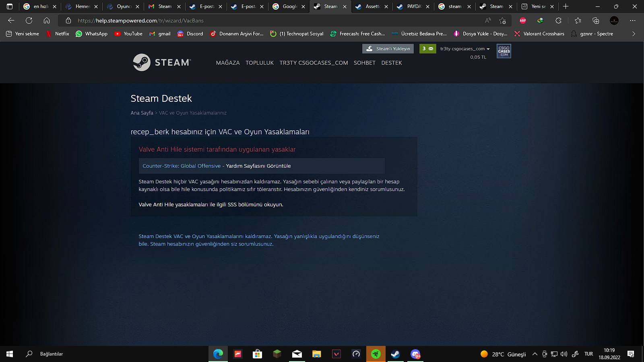
Task: Expand the tr3ty csgocases_com account dropdown
Action: (465, 49)
